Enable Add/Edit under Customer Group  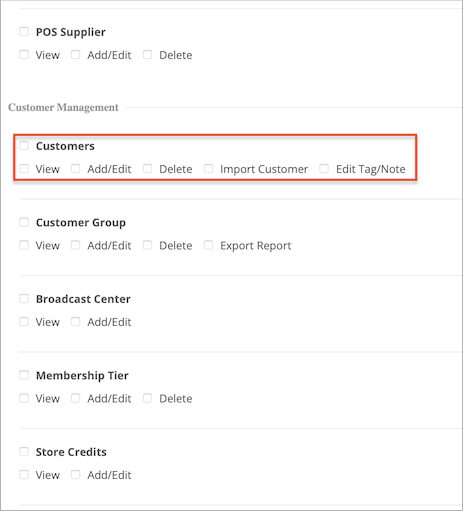[75, 245]
